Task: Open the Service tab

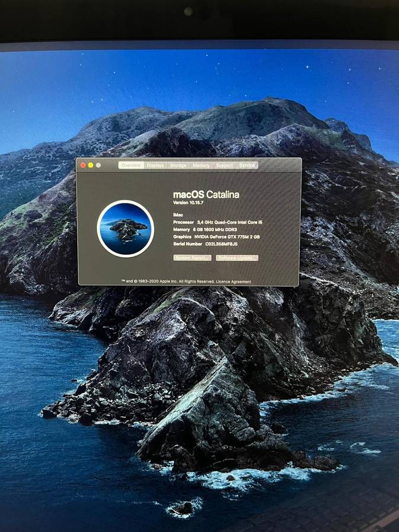Action: [247, 166]
